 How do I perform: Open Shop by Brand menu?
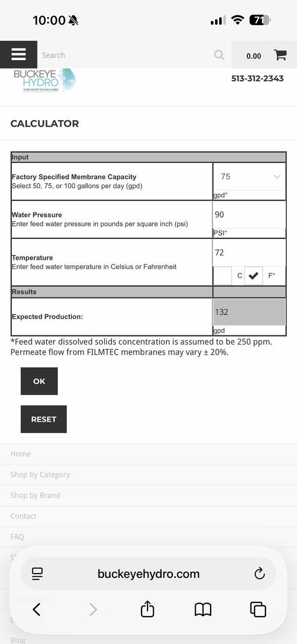[x=35, y=495]
